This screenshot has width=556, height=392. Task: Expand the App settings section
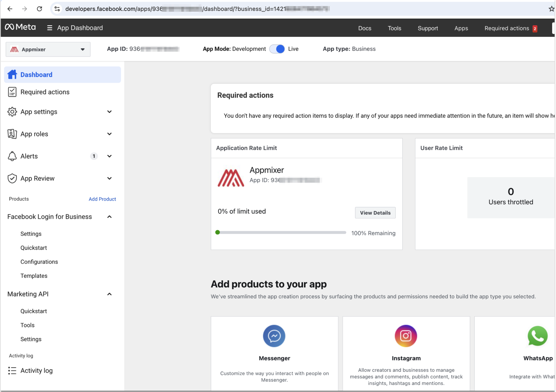point(109,112)
